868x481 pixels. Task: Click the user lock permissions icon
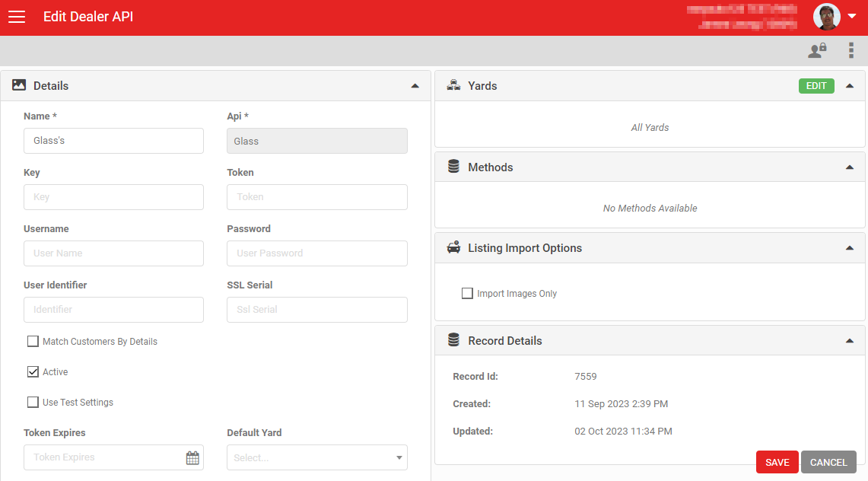point(817,51)
